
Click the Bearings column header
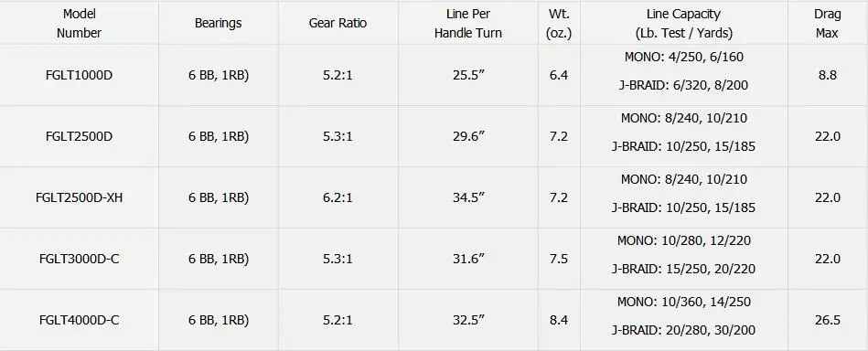[x=218, y=23]
